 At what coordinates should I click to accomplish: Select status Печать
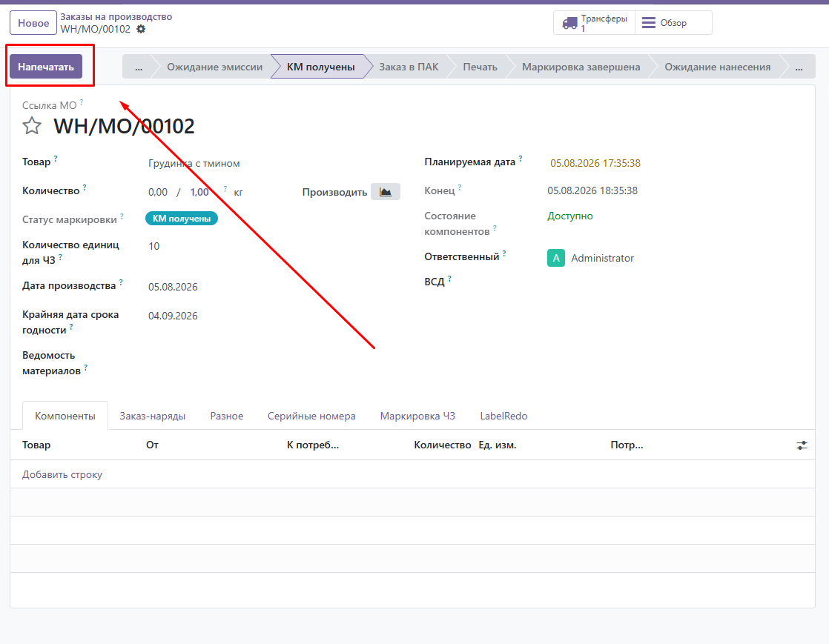480,67
